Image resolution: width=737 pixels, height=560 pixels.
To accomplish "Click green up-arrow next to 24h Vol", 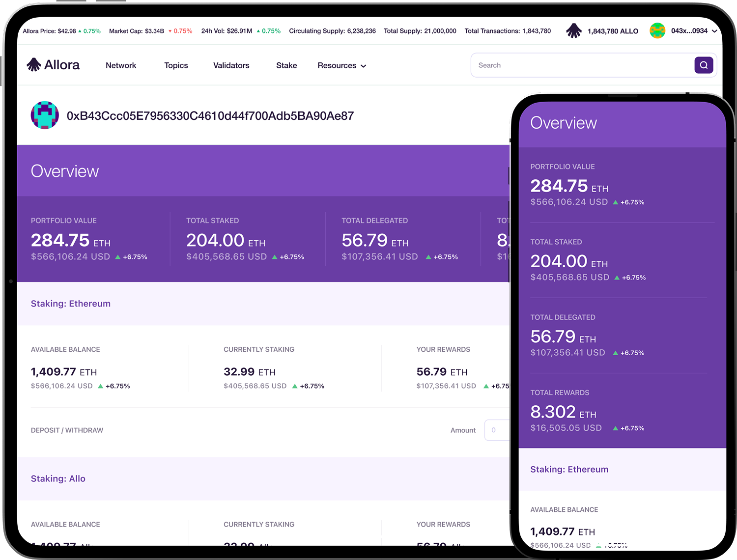I will click(258, 31).
